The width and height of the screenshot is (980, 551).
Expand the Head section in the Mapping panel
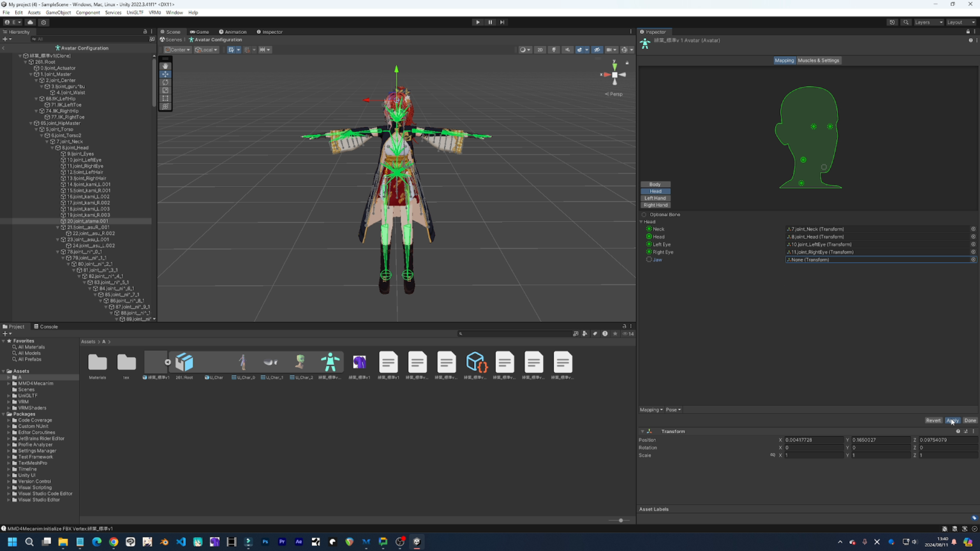click(x=642, y=221)
